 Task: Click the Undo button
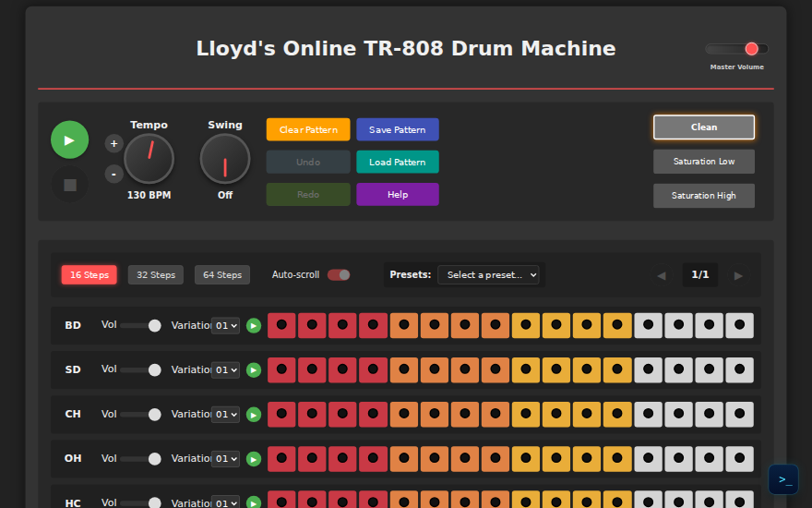[308, 162]
